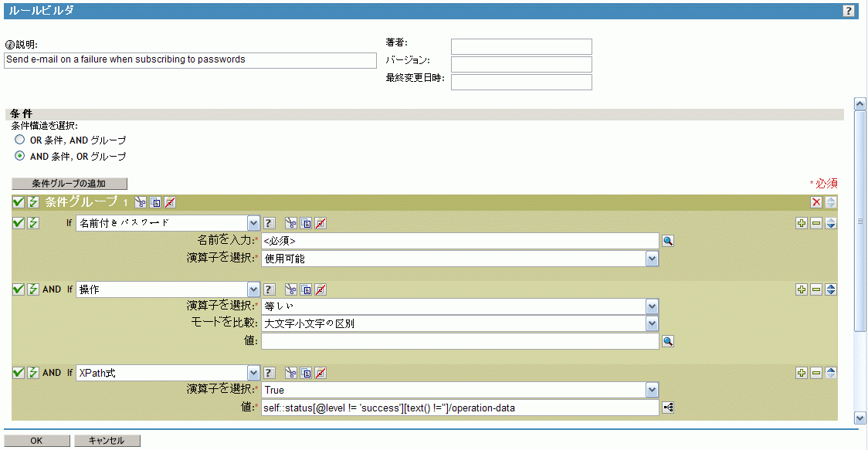Click the paste icon in the 名前付きパスワード row
The width and height of the screenshot is (868, 450).
[320, 223]
